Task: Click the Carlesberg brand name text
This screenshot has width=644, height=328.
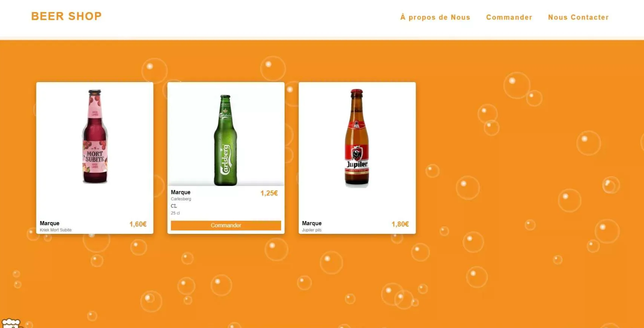Action: pyautogui.click(x=181, y=199)
